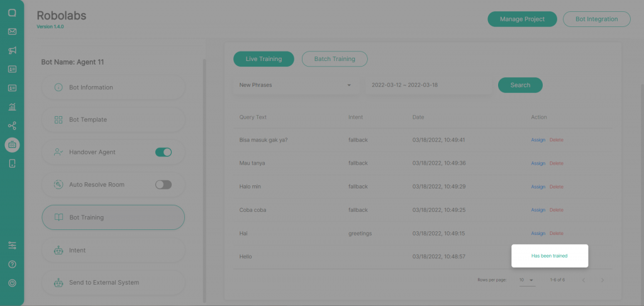Open the share nodes integration icon
This screenshot has height=306, width=644.
point(13,126)
